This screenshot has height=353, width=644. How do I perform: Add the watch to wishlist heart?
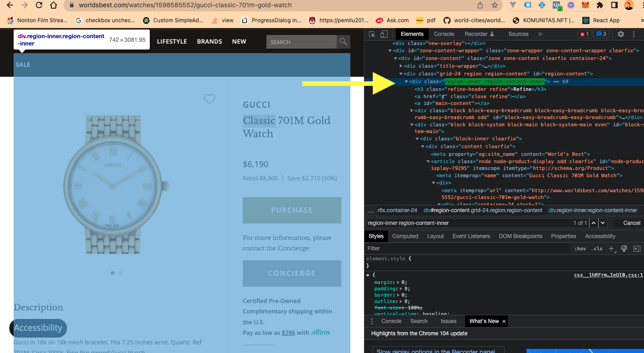coord(209,99)
